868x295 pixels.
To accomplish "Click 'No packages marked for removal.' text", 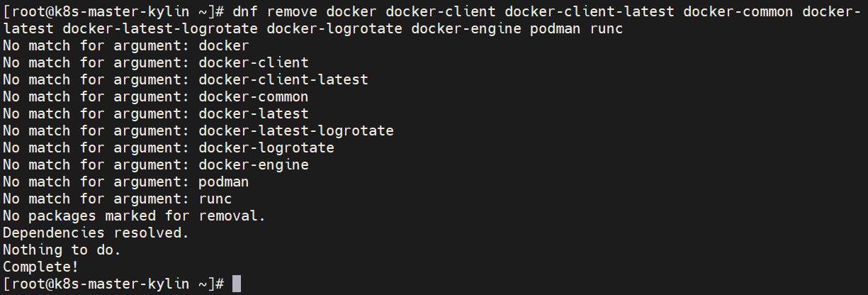I will (x=134, y=216).
